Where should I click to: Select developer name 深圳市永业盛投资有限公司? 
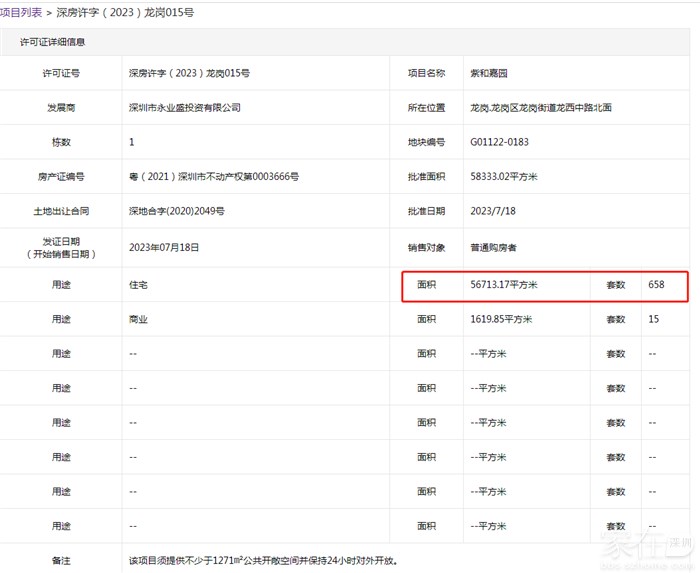(x=185, y=107)
